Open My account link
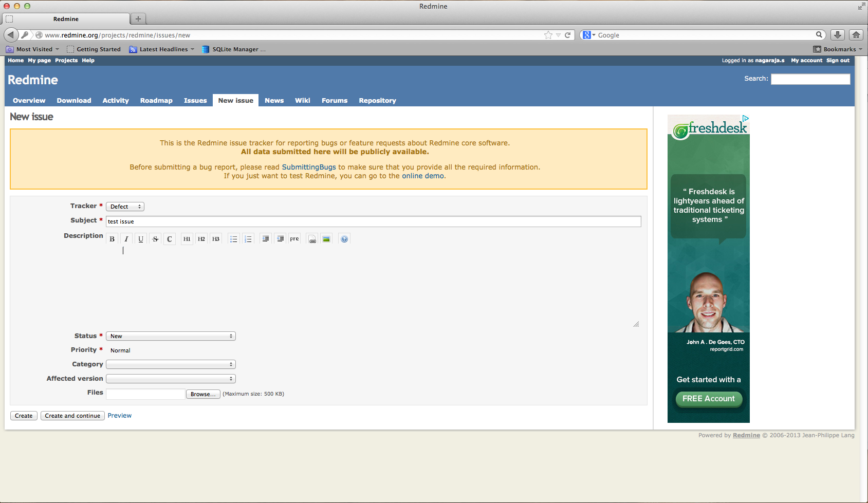Viewport: 868px width, 503px height. coord(806,61)
